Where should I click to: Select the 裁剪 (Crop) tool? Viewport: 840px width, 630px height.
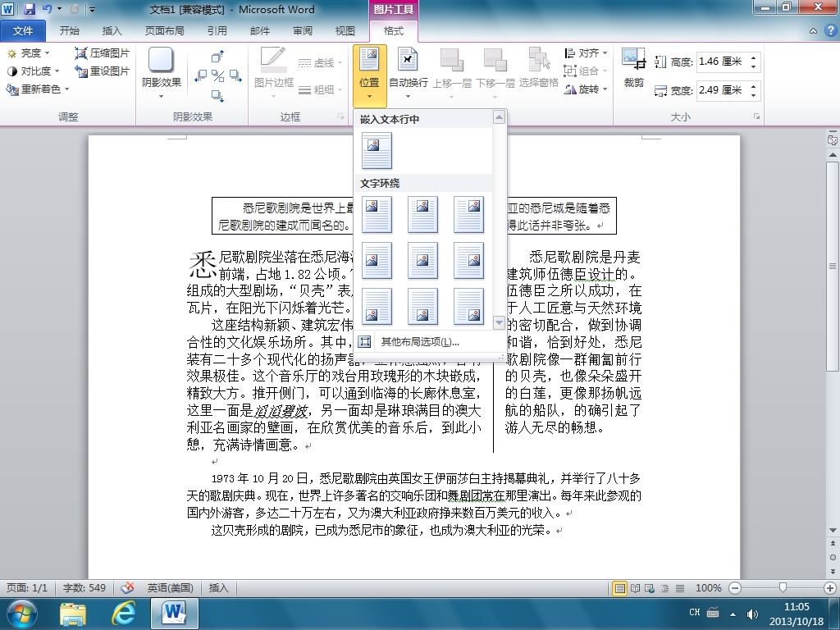634,67
